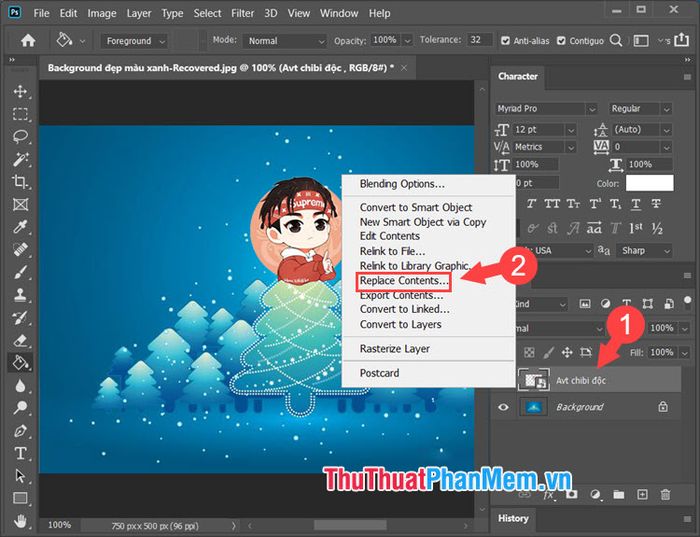The image size is (700, 537).
Task: Select the Dodge tool
Action: pyautogui.click(x=20, y=408)
